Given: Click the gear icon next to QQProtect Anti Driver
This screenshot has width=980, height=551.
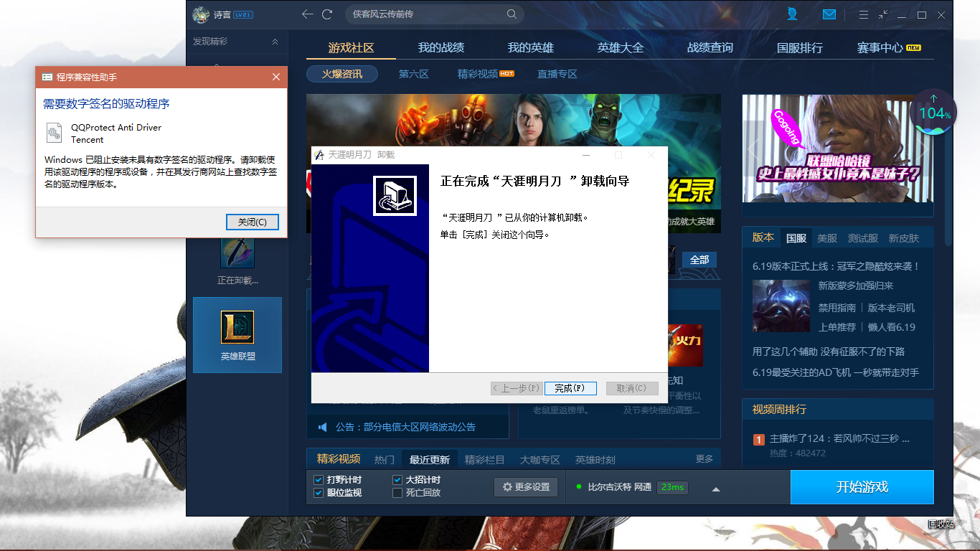Looking at the screenshot, I should coord(55,133).
